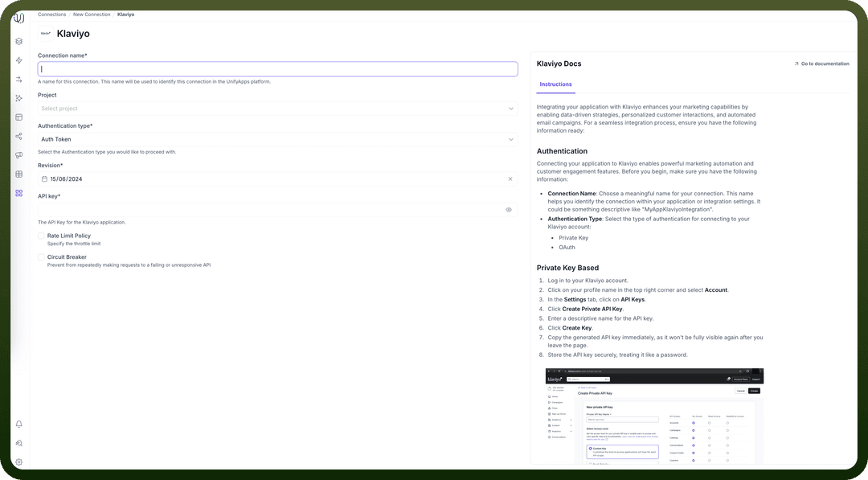Focus the API key input field
This screenshot has width=868, height=480.
point(278,210)
